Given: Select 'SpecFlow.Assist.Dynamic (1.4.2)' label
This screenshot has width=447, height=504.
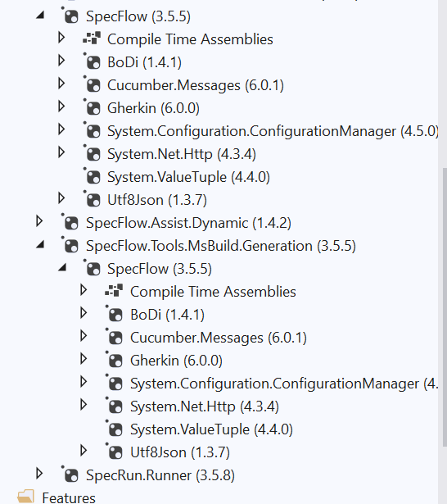Looking at the screenshot, I should 188,223.
